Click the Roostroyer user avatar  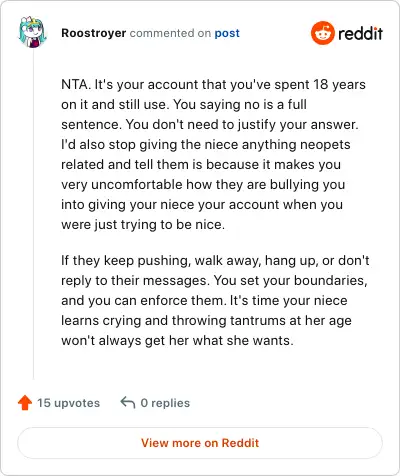[x=32, y=32]
